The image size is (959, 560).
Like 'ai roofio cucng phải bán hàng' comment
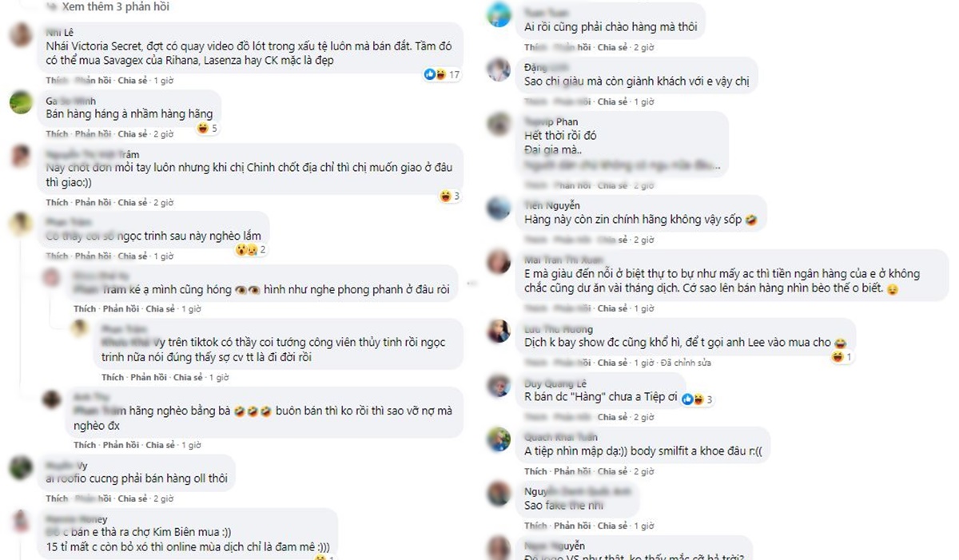57,498
